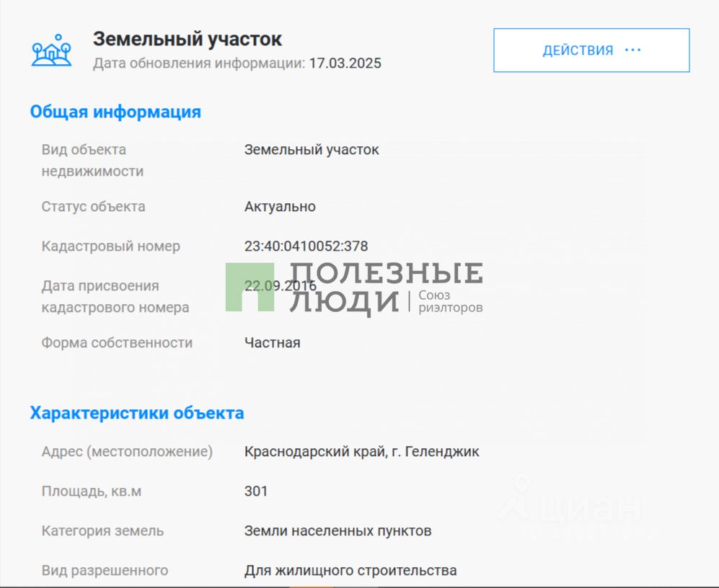Image resolution: width=719 pixels, height=588 pixels.
Task: Click the land plot house icon
Action: click(51, 50)
